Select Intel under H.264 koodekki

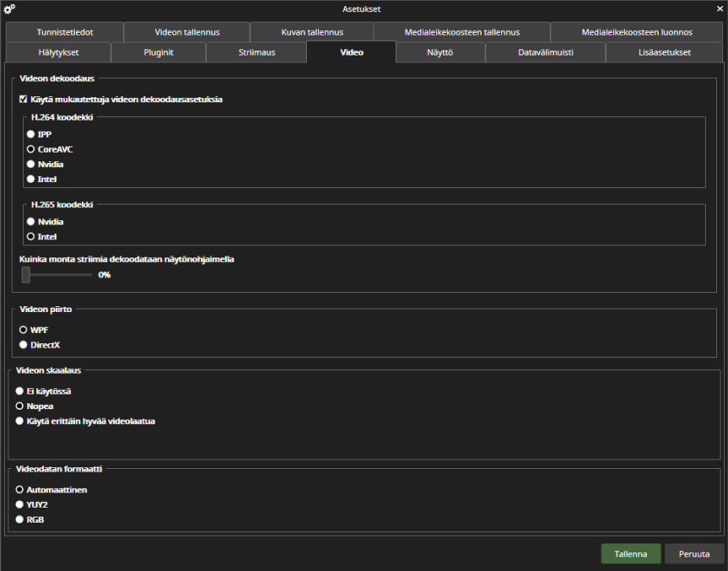(31, 180)
